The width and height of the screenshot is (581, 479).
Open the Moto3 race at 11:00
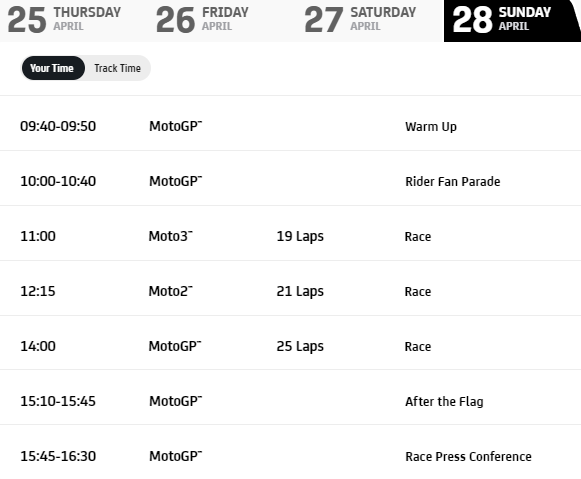[x=290, y=233]
